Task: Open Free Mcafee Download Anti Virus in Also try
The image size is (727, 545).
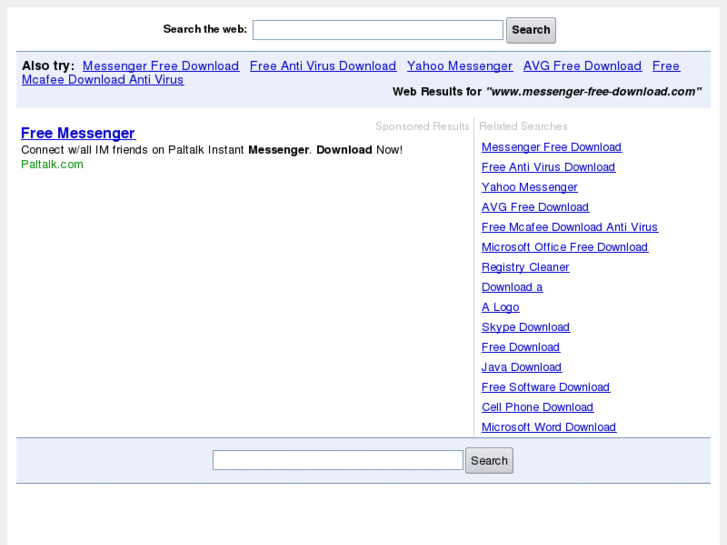Action: [x=103, y=79]
